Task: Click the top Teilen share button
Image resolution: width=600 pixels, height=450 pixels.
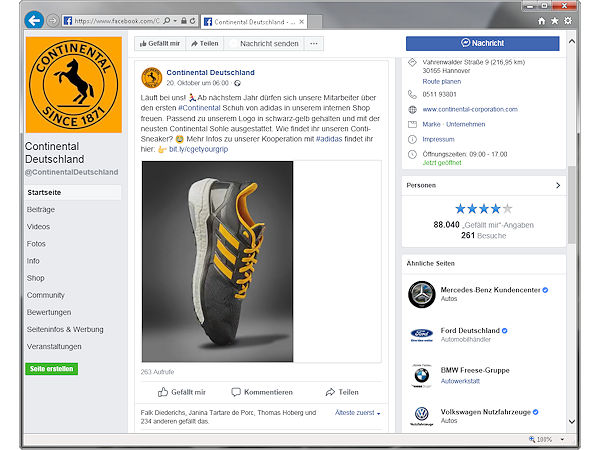Action: click(205, 44)
